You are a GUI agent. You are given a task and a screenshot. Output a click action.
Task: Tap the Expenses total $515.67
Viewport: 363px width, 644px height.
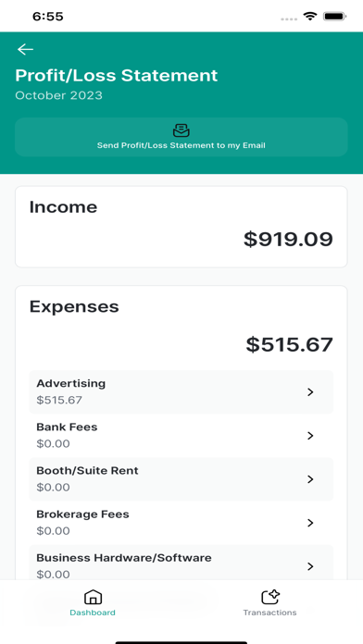click(290, 344)
